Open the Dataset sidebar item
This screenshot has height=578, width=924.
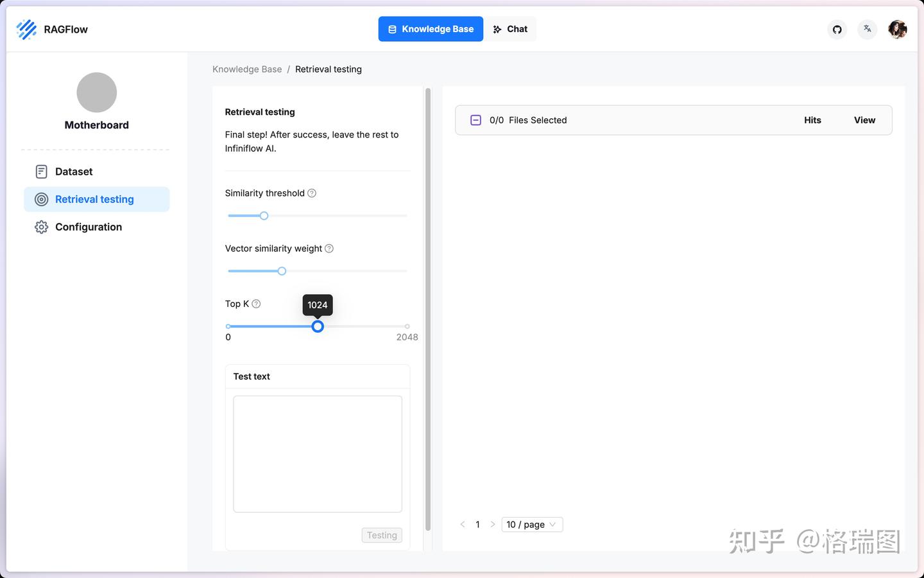pyautogui.click(x=74, y=171)
